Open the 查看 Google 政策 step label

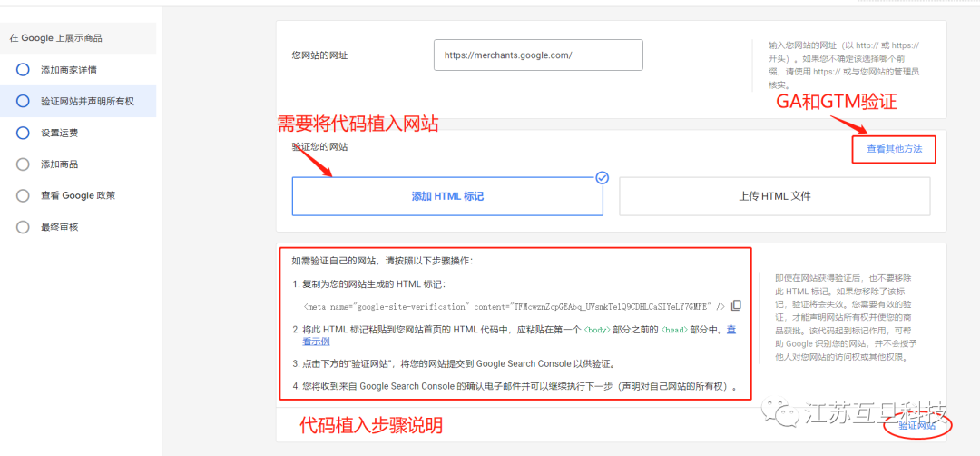(x=78, y=195)
